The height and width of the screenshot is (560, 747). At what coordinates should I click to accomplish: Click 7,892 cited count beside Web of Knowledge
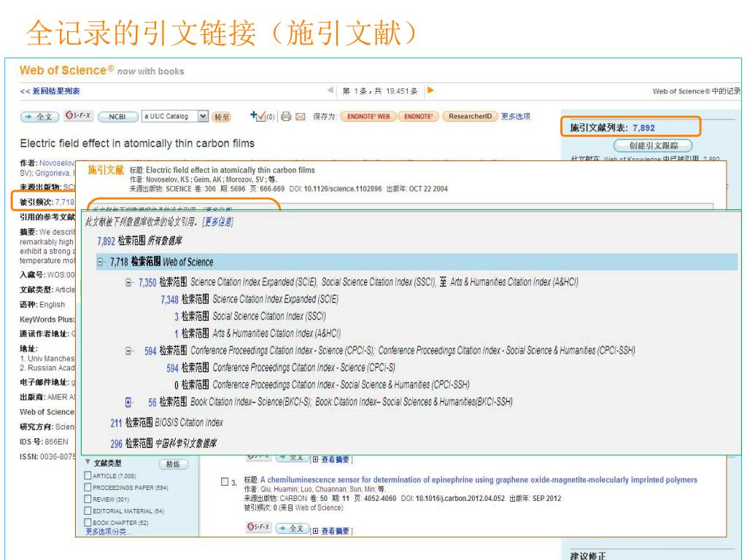[711, 158]
